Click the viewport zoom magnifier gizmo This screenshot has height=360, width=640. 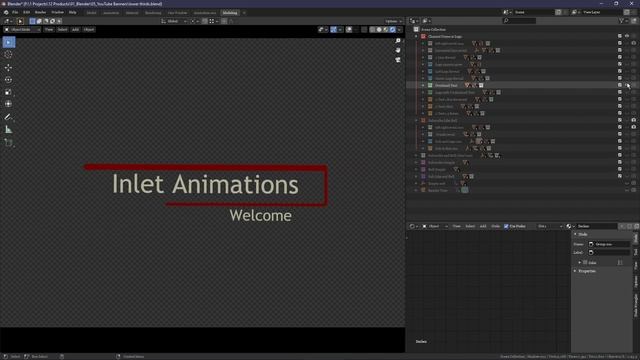pyautogui.click(x=398, y=41)
